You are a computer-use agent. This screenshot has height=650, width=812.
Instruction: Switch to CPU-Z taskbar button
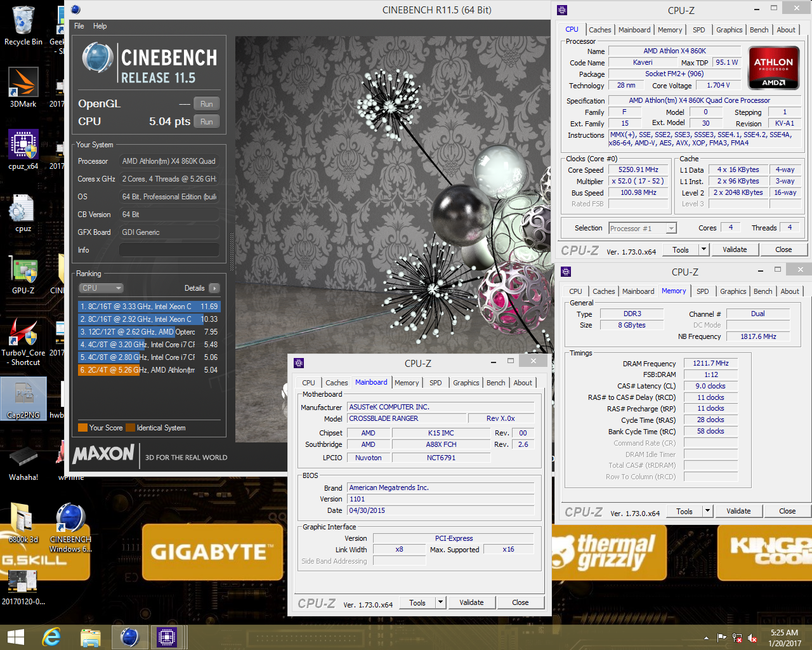[167, 637]
